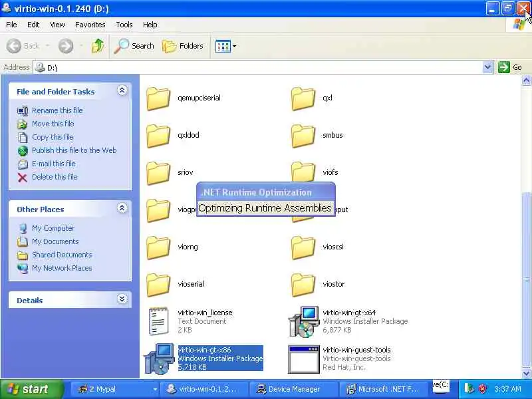Click the red shield tray icon
Image resolution: width=532 pixels, height=399 pixels.
pos(482,388)
